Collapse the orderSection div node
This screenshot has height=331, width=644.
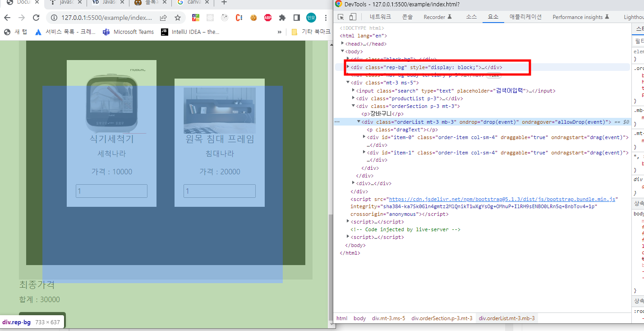click(x=353, y=106)
